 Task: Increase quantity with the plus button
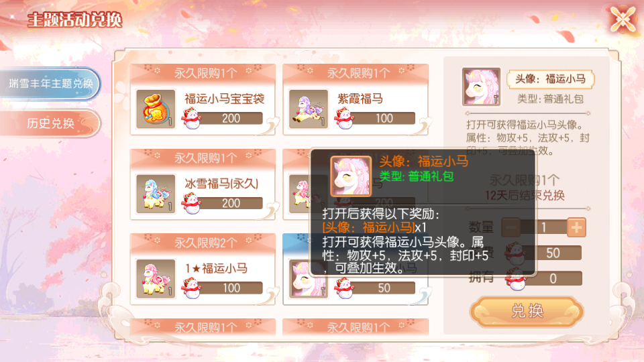tap(576, 227)
